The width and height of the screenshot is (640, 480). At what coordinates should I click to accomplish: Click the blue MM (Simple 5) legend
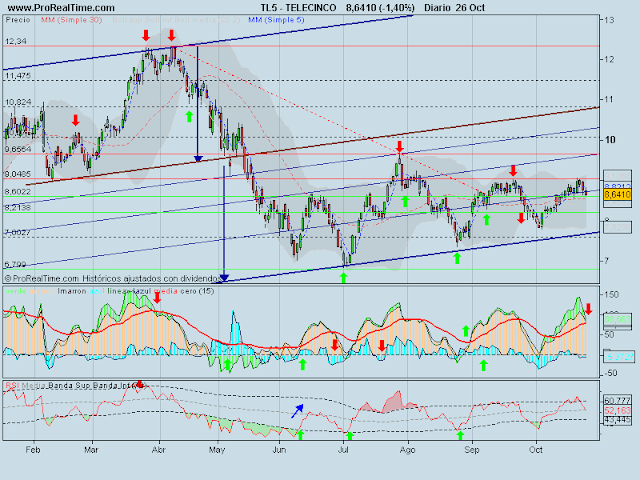(x=276, y=20)
